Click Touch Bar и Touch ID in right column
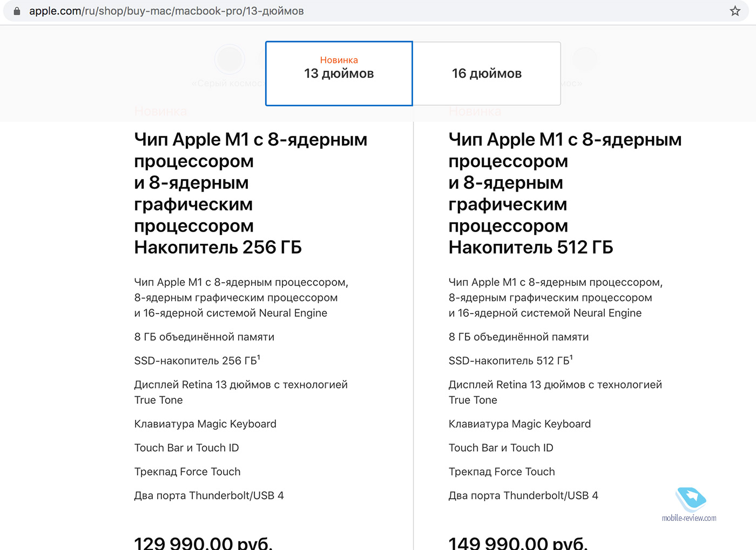This screenshot has width=756, height=550. (501, 447)
